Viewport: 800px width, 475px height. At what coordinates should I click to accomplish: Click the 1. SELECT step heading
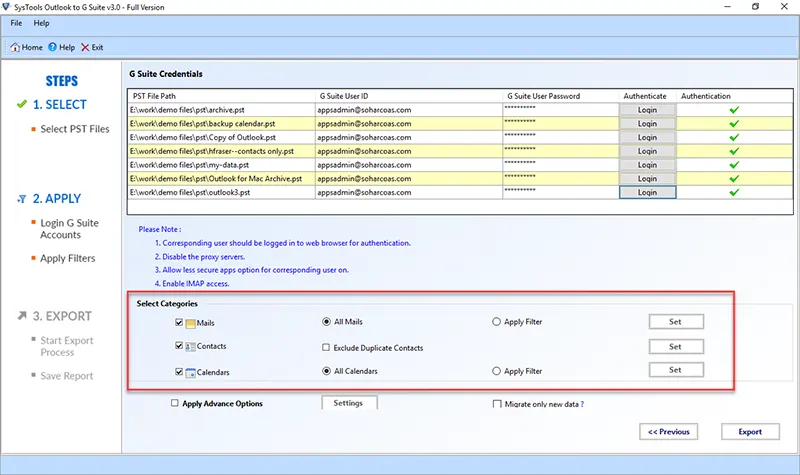pos(60,105)
